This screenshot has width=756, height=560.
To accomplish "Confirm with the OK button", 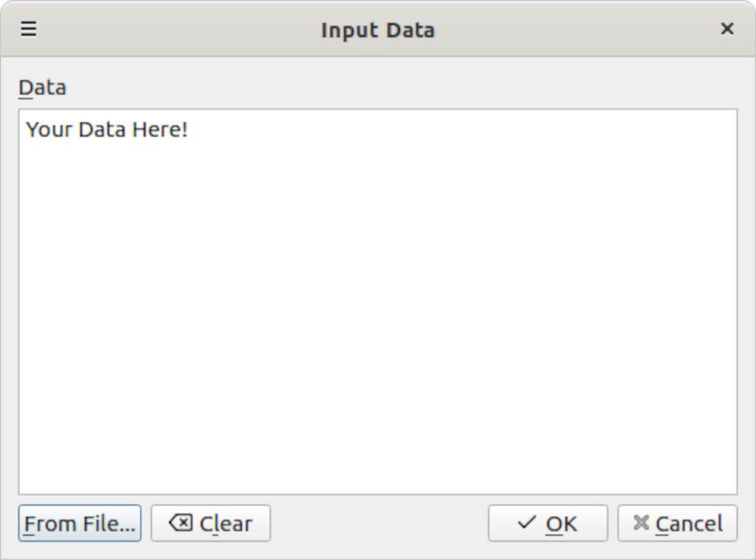I will 547,523.
